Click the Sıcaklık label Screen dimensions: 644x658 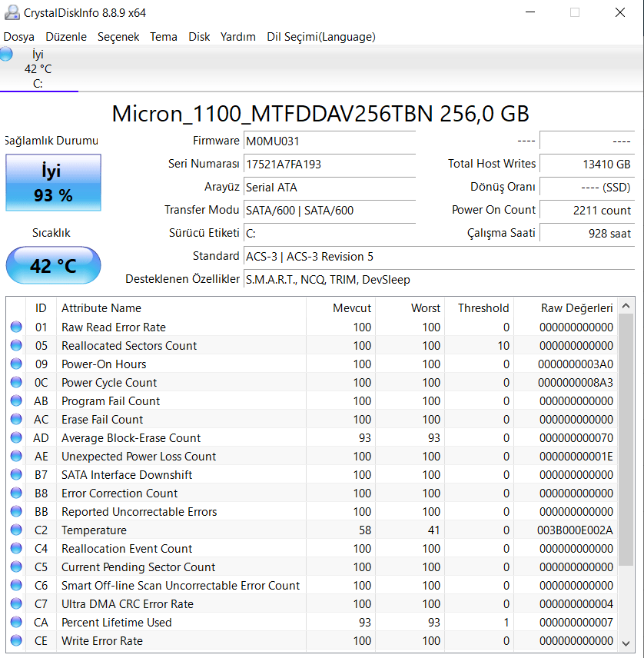(x=51, y=233)
